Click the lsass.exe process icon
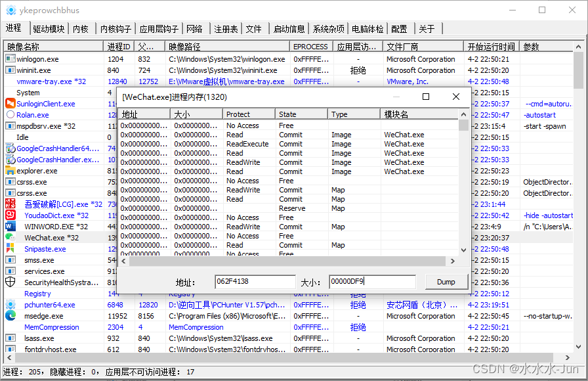Screen dimensions: 588x381 (x=10, y=338)
